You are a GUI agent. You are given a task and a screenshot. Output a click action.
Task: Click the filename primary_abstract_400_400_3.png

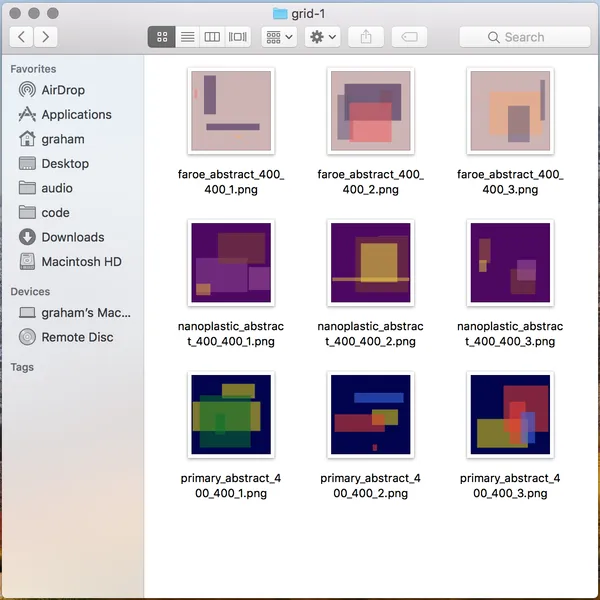coord(510,486)
